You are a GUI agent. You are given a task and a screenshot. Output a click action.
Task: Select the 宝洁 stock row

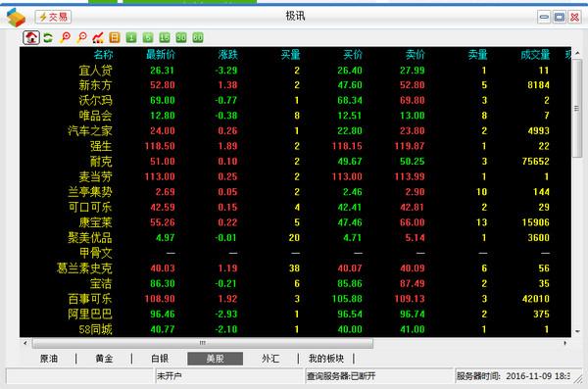(x=295, y=283)
